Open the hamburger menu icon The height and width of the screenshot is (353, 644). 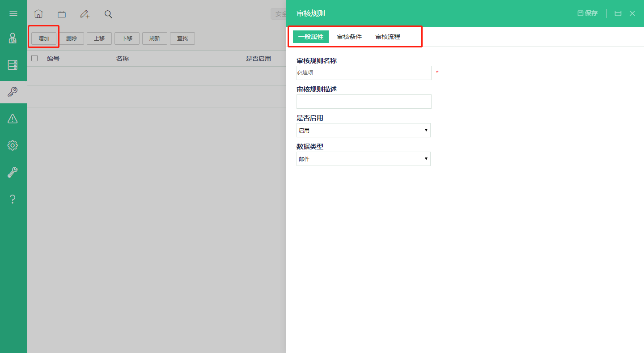tap(13, 13)
